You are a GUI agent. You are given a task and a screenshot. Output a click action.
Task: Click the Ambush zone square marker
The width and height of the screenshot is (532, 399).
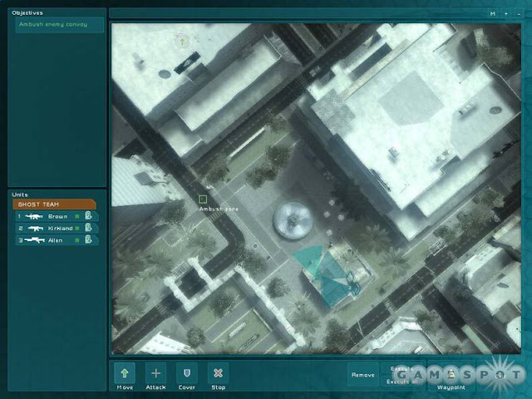[x=203, y=199]
